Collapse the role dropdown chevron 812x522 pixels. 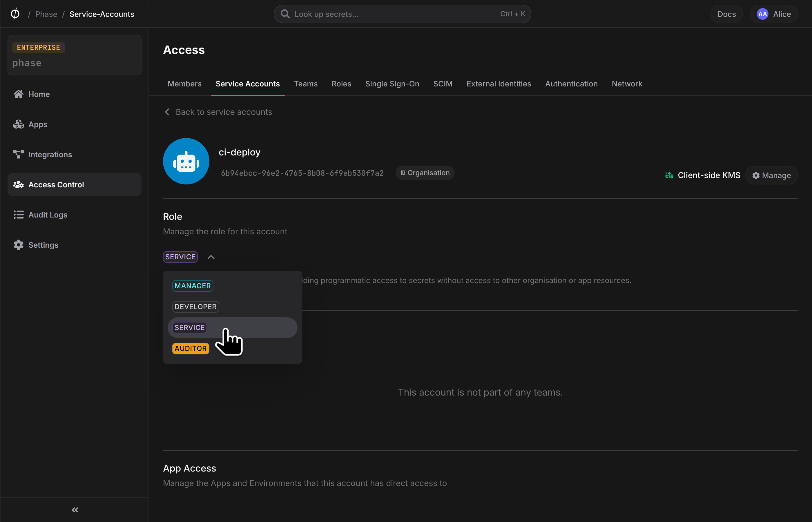tap(211, 257)
